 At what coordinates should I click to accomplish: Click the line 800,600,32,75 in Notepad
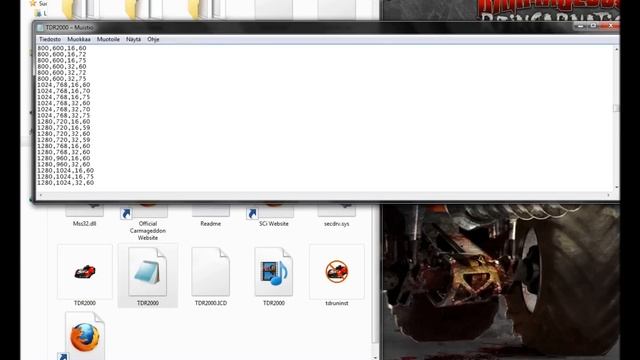(x=62, y=79)
